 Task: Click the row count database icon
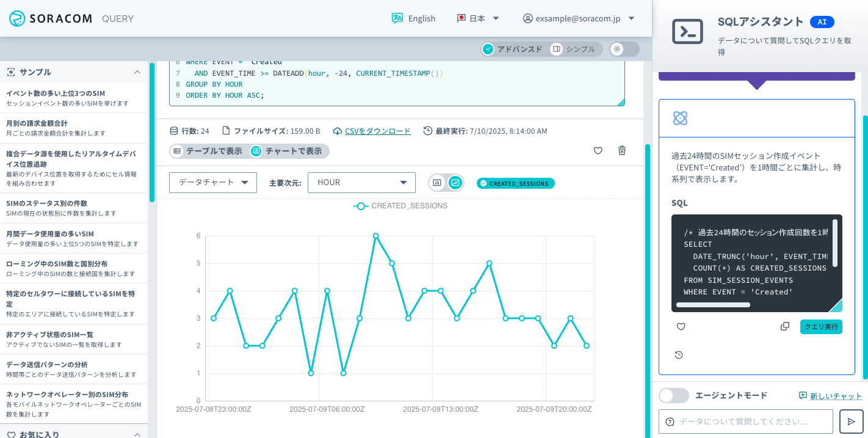(x=174, y=131)
